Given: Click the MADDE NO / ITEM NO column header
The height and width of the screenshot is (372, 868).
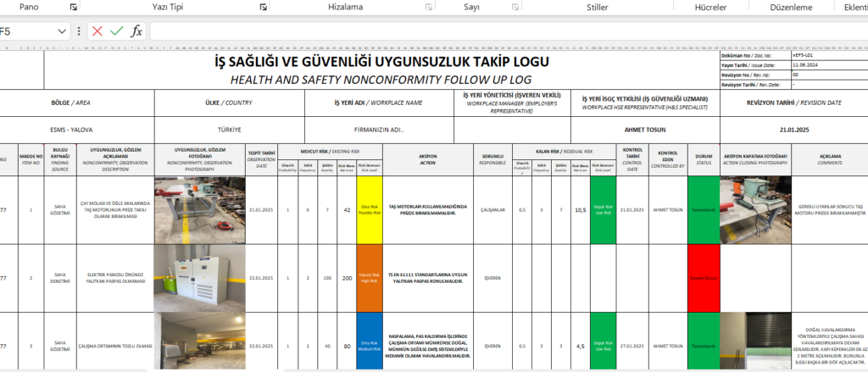Looking at the screenshot, I should [x=31, y=159].
